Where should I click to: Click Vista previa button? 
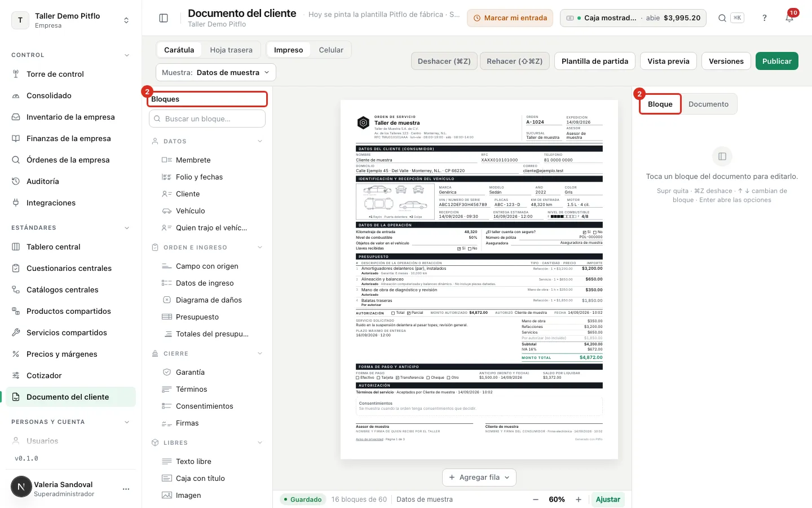pos(668,61)
